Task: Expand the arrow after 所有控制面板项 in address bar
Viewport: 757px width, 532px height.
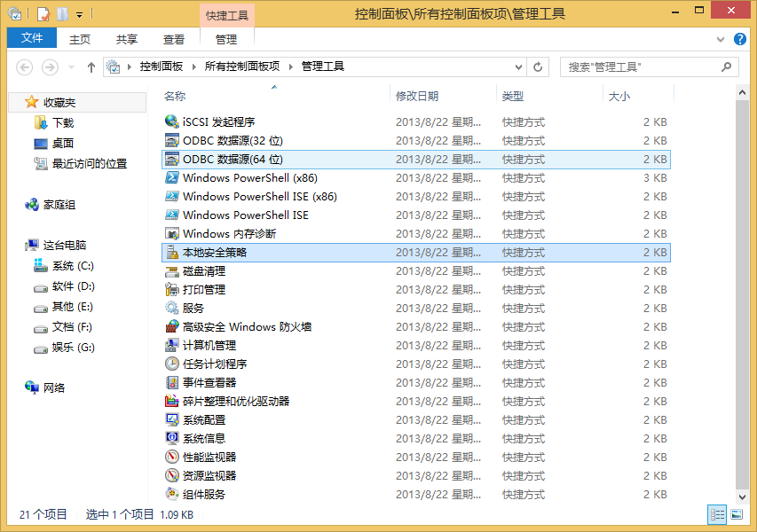Action: [290, 66]
